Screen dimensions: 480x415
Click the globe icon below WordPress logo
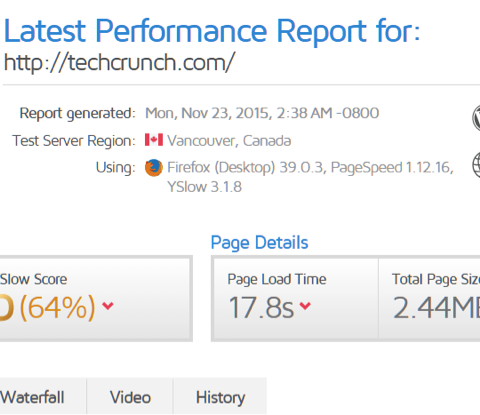[x=476, y=165]
